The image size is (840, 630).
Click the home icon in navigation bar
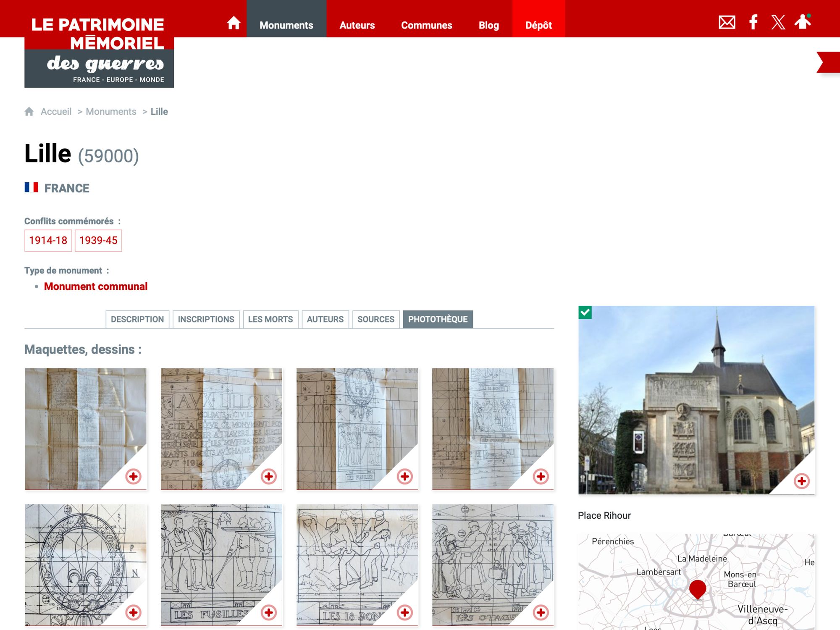pyautogui.click(x=234, y=23)
